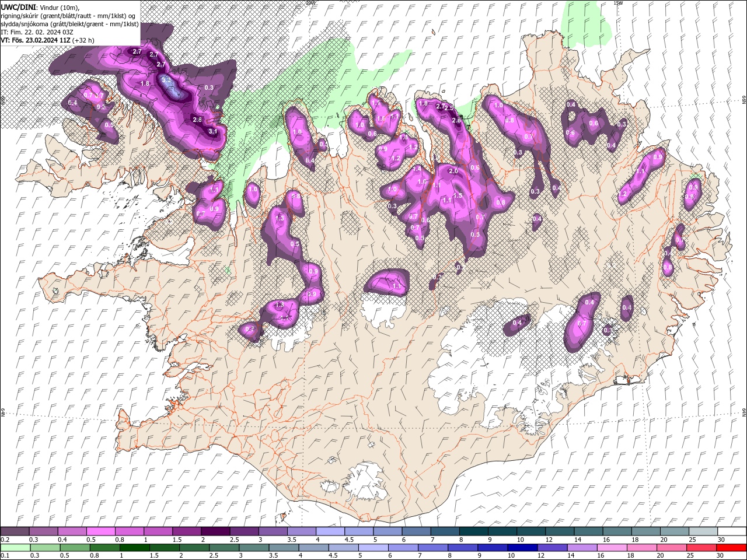The image size is (747, 560).
Task: Click the white snow legend swatch above 30
Action: 731,531
